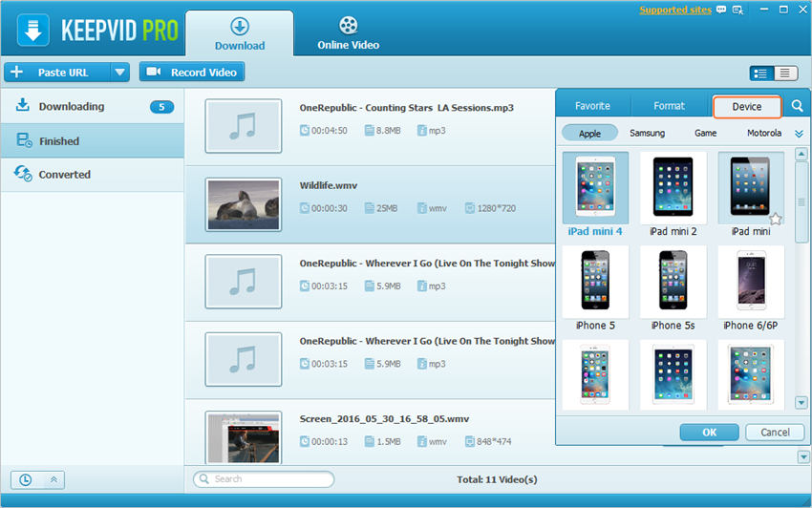The height and width of the screenshot is (508, 812).
Task: Open the Format tab in conversion panel
Action: click(x=669, y=106)
